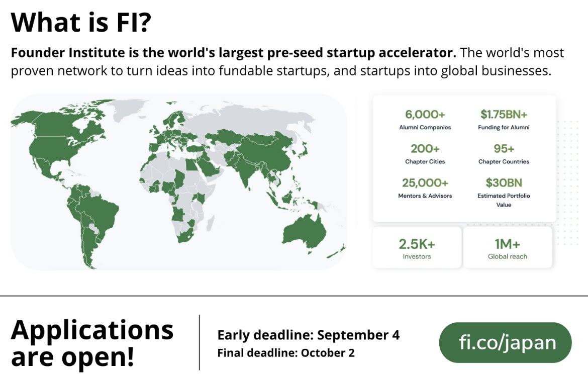Screen dimensions: 588x374
Task: Select the 25,000+ Mentors & Advisors stat
Action: pyautogui.click(x=425, y=188)
